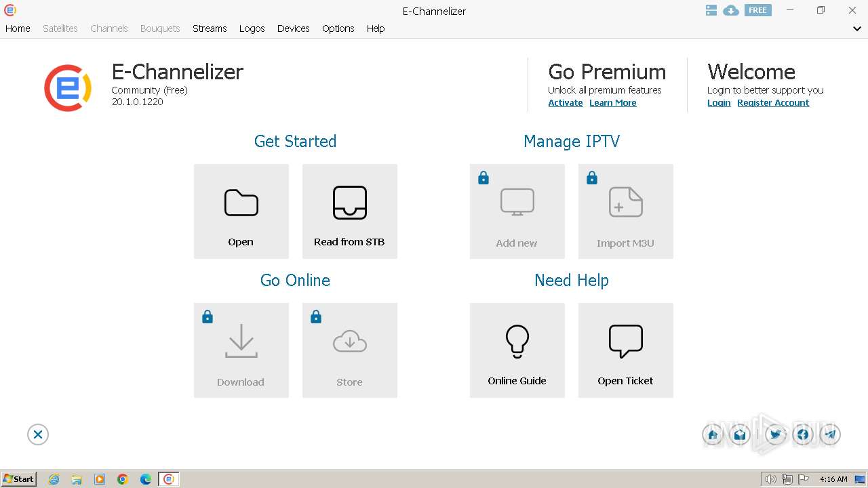Click the 4:16 AM clock

tap(833, 479)
